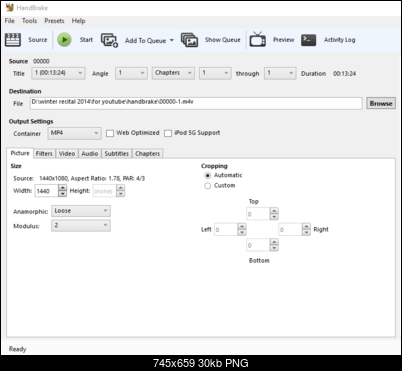Expand the Chapters range type dropdown
This screenshot has width=402, height=371.
coord(173,73)
